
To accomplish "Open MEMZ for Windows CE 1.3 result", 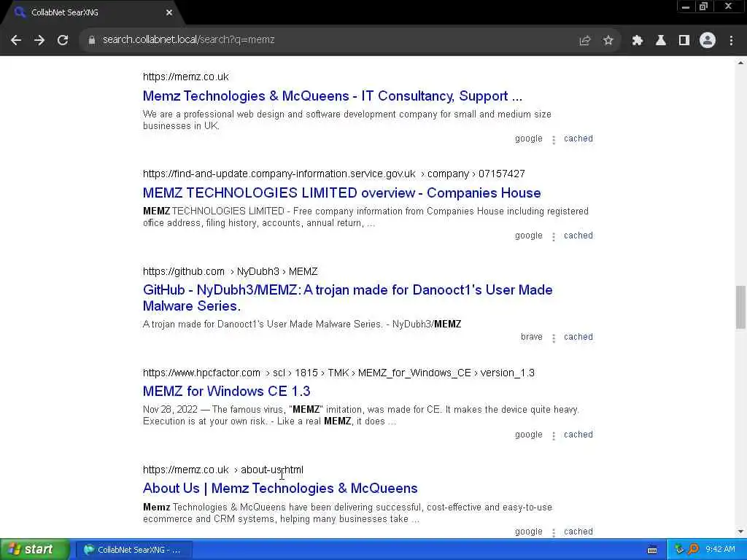I will 227,391.
